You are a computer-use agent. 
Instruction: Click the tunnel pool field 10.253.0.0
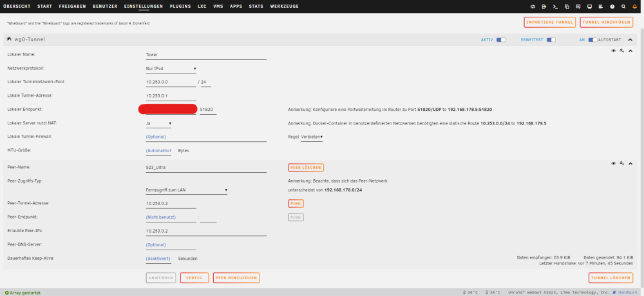(x=171, y=83)
